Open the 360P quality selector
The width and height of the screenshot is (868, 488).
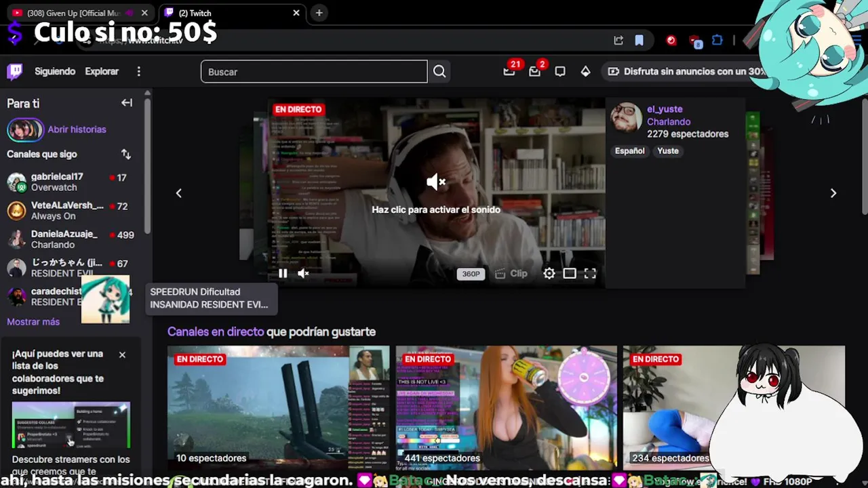[471, 274]
